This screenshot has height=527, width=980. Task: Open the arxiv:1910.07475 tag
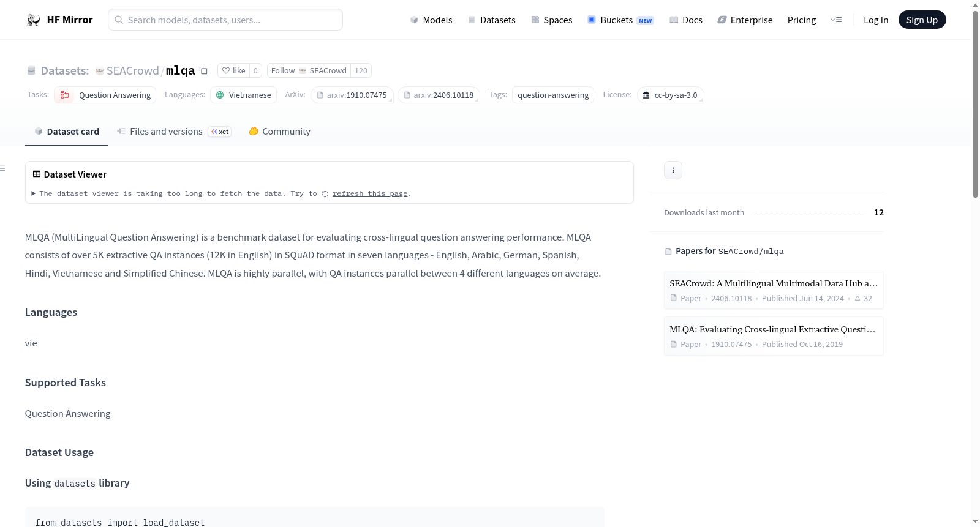coord(352,95)
